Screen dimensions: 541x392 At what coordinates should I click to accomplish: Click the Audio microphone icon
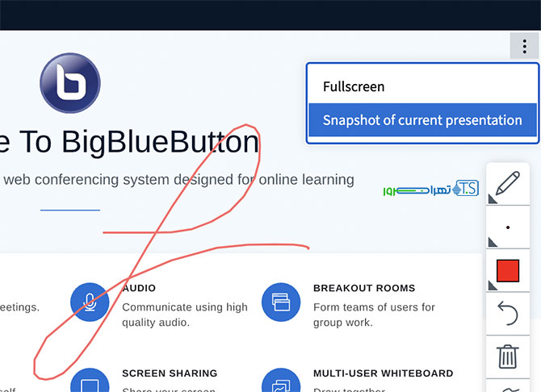(90, 302)
